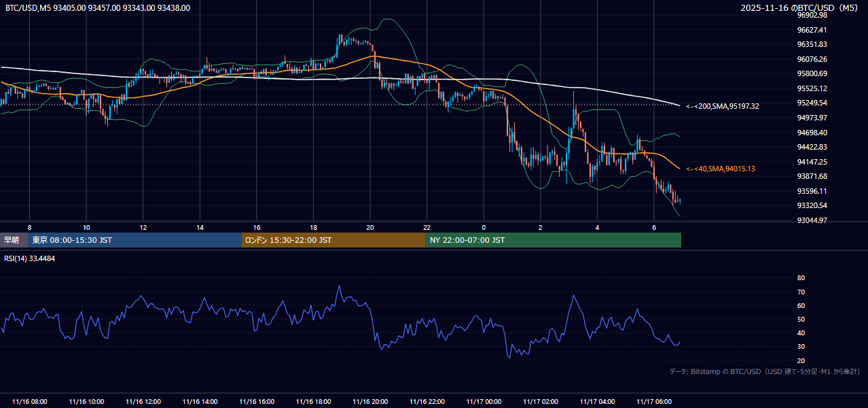This screenshot has height=408, width=868.
Task: Click hour tick 18 under the price chart
Action: click(313, 227)
